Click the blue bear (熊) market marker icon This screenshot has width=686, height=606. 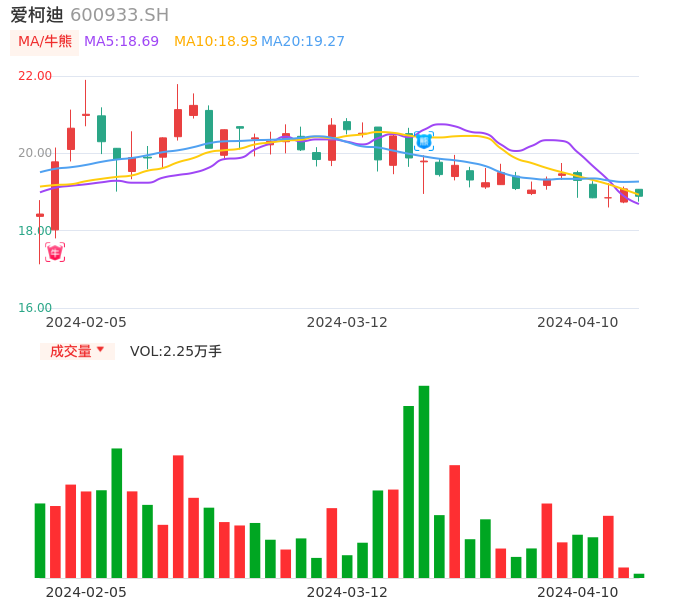pos(424,141)
